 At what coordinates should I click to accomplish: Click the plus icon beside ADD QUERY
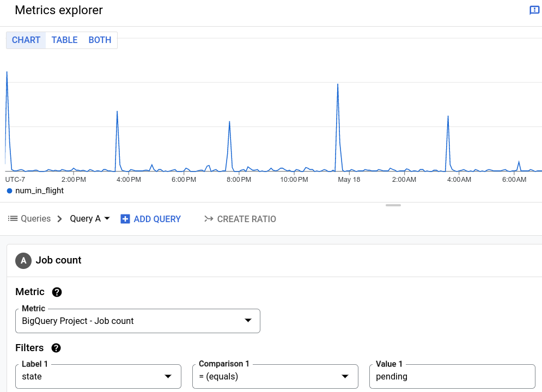coord(125,219)
